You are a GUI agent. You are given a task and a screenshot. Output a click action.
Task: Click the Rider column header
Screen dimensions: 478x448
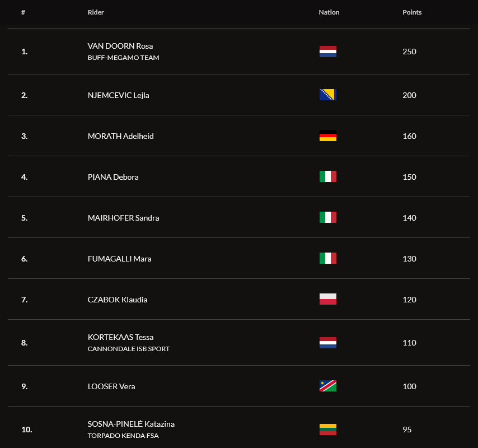point(96,12)
